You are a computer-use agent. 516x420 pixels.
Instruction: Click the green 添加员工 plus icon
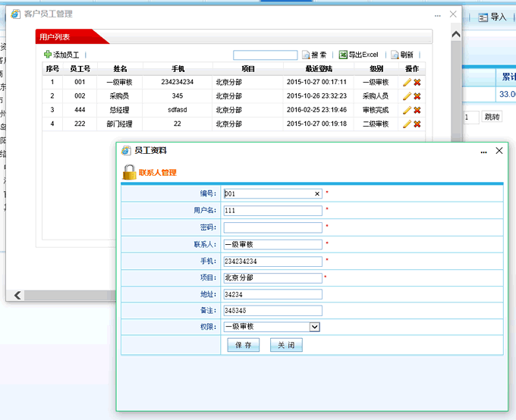tap(48, 55)
